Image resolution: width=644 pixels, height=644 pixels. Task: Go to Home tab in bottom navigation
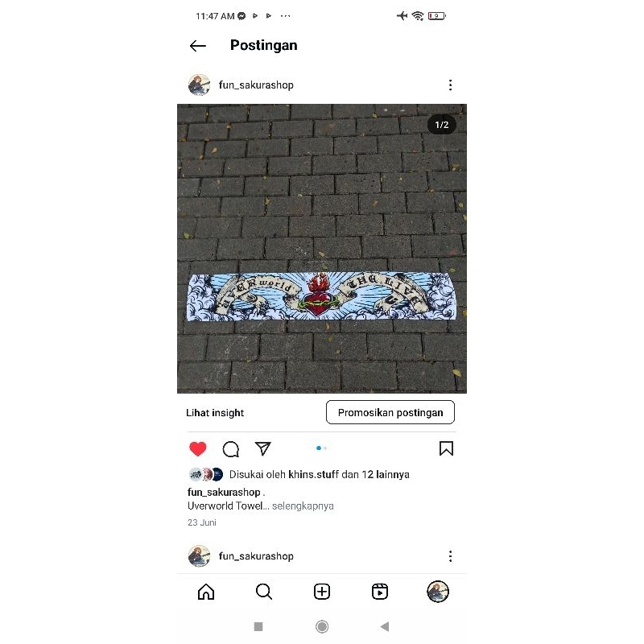tap(206, 592)
